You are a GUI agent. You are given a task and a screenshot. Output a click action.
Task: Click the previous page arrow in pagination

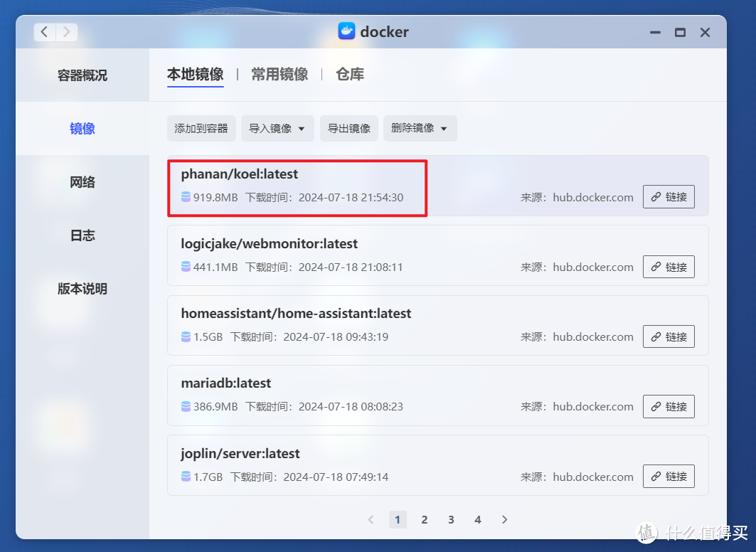click(x=371, y=519)
